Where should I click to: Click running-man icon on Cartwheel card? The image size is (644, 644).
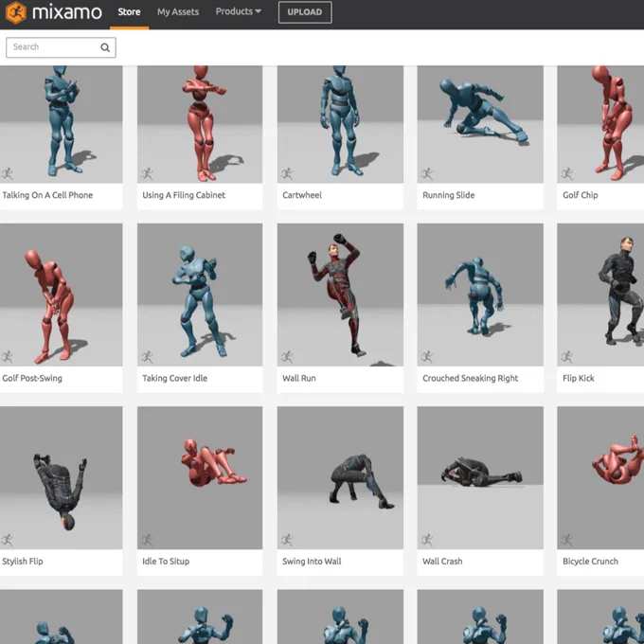tap(287, 173)
